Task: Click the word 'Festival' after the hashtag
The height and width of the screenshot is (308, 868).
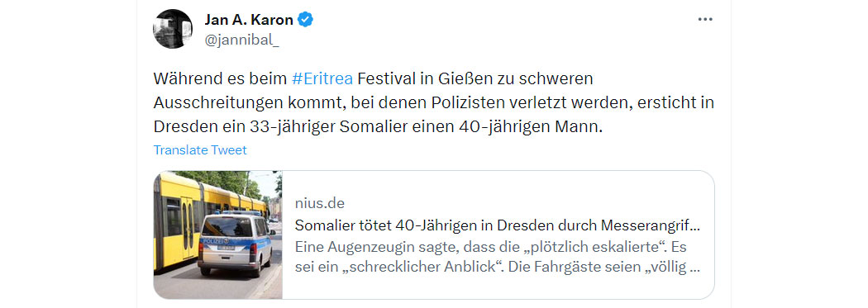Action: click(384, 78)
